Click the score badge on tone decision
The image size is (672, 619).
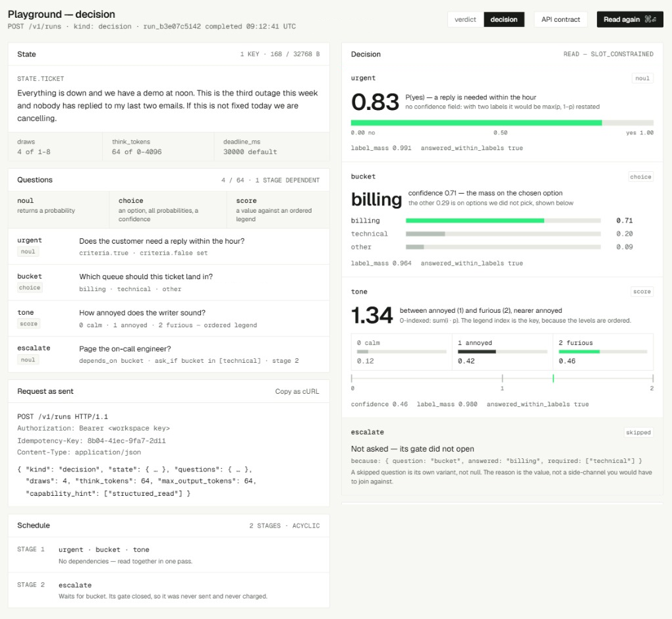pos(642,292)
